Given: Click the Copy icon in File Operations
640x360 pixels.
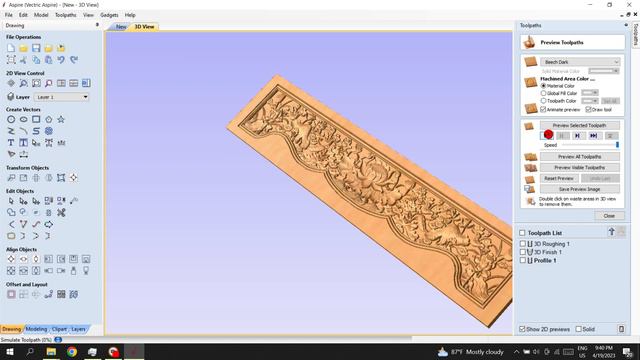Looking at the screenshot, I should pos(36,60).
